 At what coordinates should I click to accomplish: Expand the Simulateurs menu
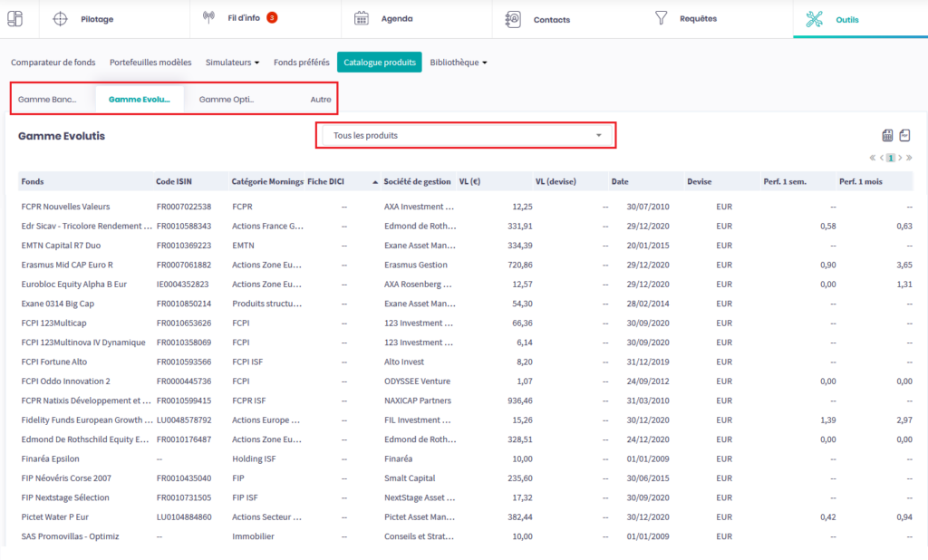coord(232,63)
